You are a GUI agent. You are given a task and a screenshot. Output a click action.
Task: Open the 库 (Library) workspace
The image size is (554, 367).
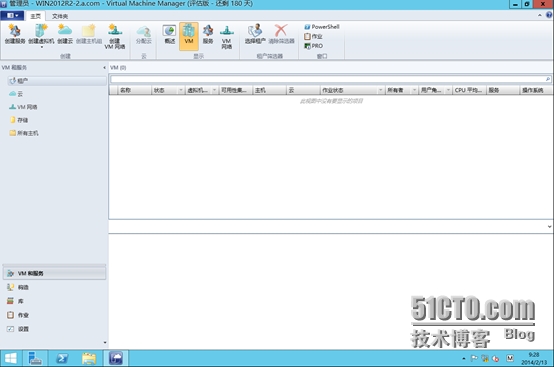[x=54, y=301]
